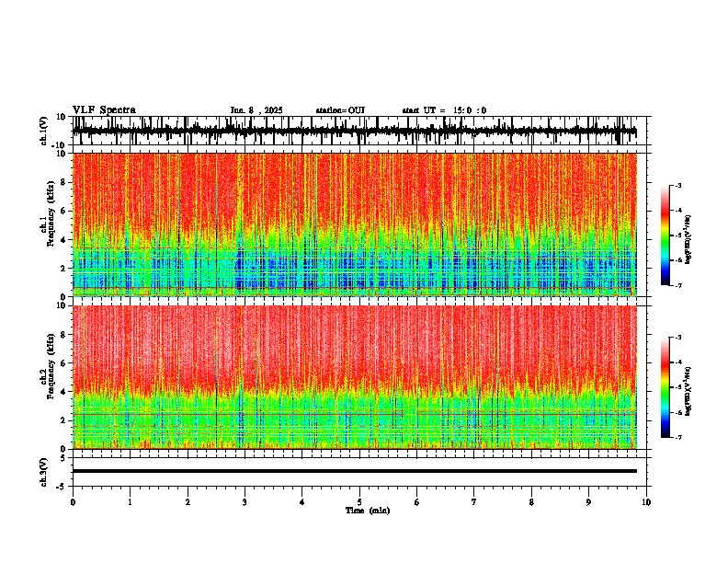Click the "0" tick on the time axis
728x563 pixels.
click(73, 502)
